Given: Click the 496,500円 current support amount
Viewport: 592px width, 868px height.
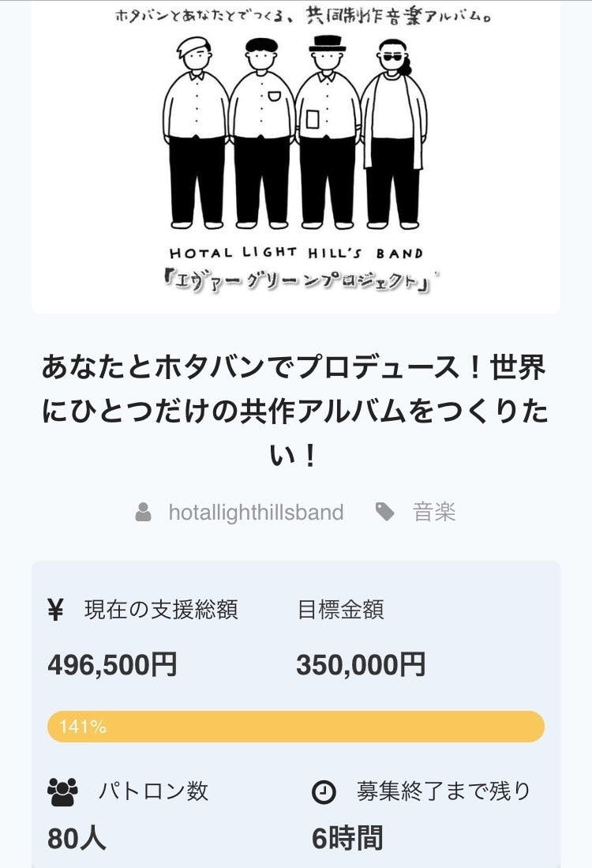Looking at the screenshot, I should tap(112, 665).
